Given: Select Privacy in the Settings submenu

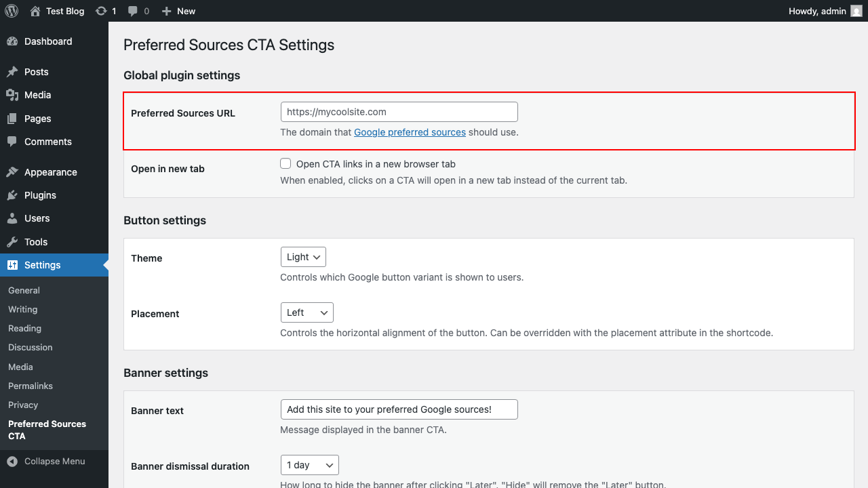Looking at the screenshot, I should (x=23, y=405).
